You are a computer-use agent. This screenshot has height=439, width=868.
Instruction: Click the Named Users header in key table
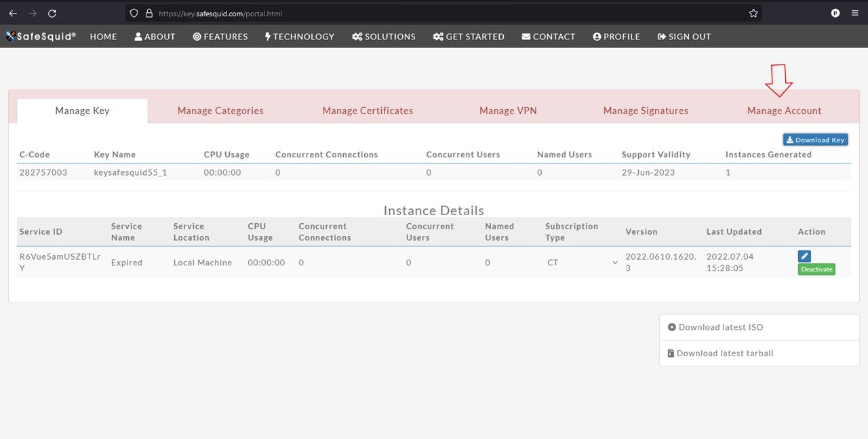click(564, 155)
